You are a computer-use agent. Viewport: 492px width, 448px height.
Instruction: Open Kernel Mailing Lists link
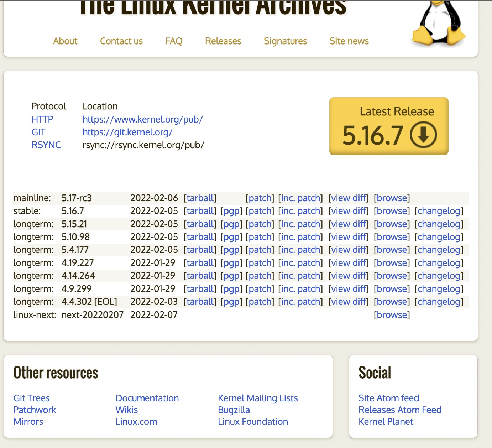tap(258, 398)
